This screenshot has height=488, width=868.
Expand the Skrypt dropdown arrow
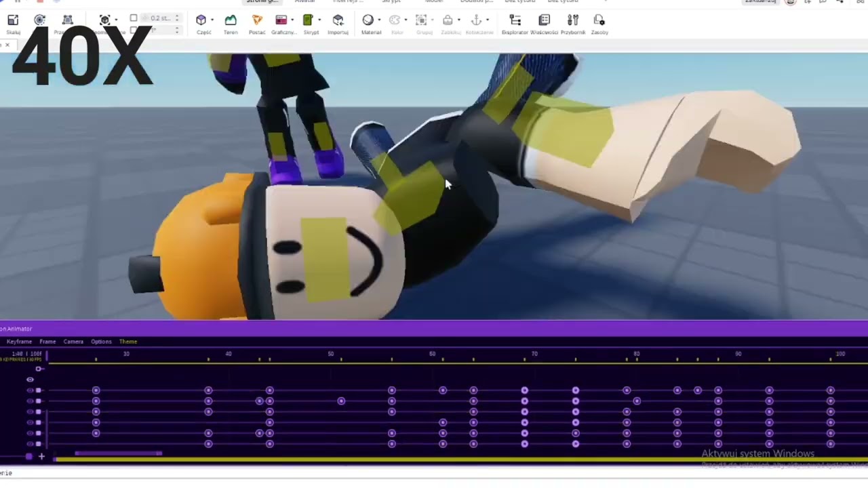point(319,20)
